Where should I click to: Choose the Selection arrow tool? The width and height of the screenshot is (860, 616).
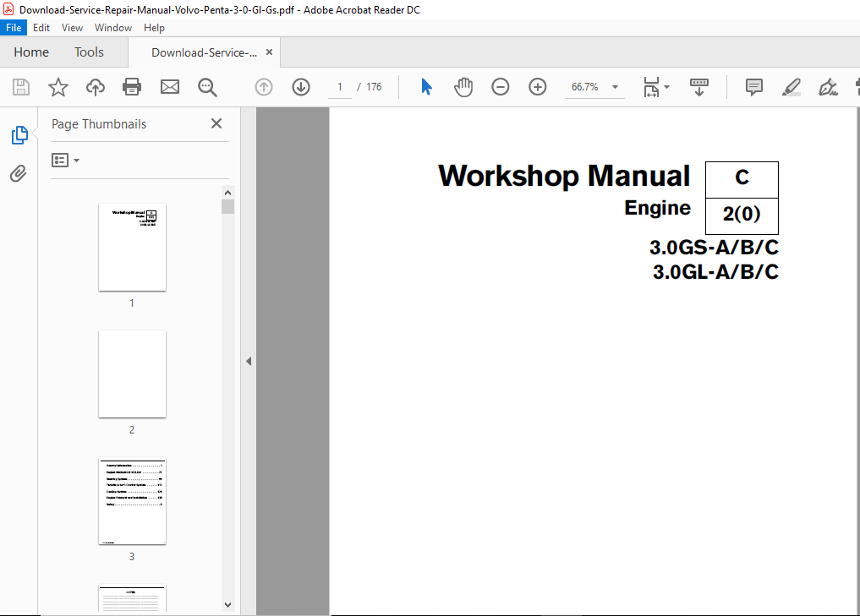point(427,87)
